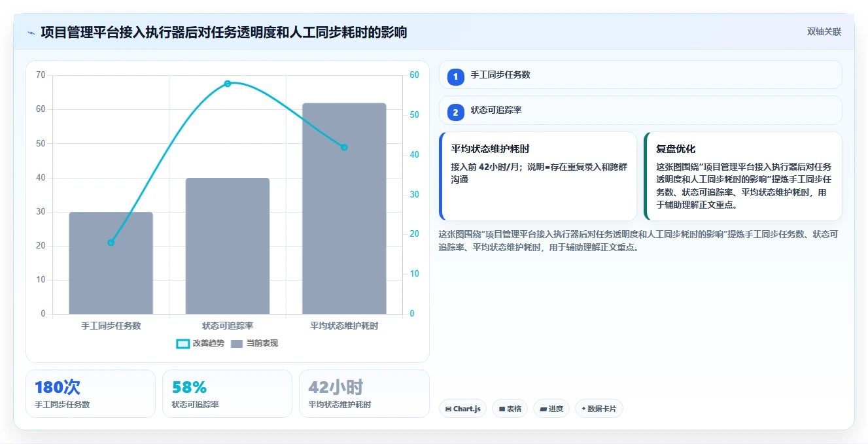Click the x-axis label 状态可追踪率
Viewport: 868px width, 444px height.
click(228, 326)
